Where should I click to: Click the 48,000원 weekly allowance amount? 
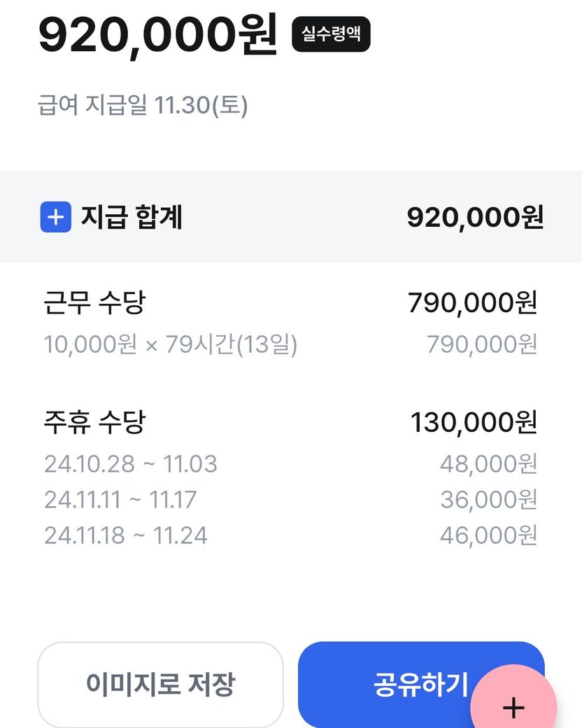click(x=488, y=463)
